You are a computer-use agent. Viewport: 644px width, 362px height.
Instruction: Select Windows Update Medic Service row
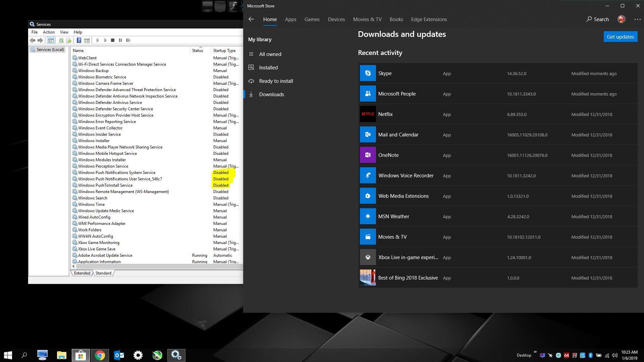157,211
